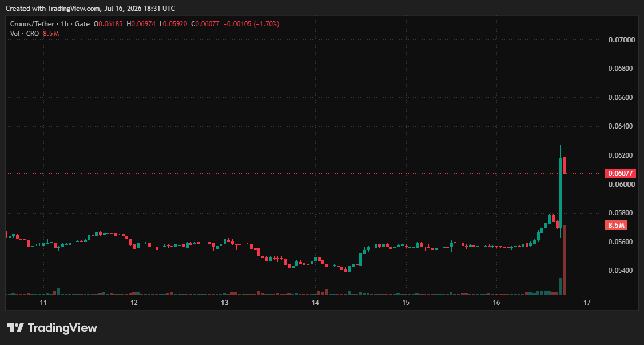The width and height of the screenshot is (644, 345).
Task: Click date label 13 on time axis
Action: tap(225, 303)
